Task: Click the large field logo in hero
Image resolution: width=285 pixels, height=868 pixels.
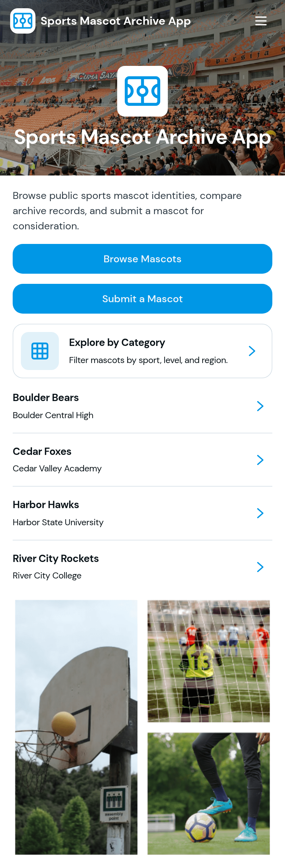Action: pos(142,91)
